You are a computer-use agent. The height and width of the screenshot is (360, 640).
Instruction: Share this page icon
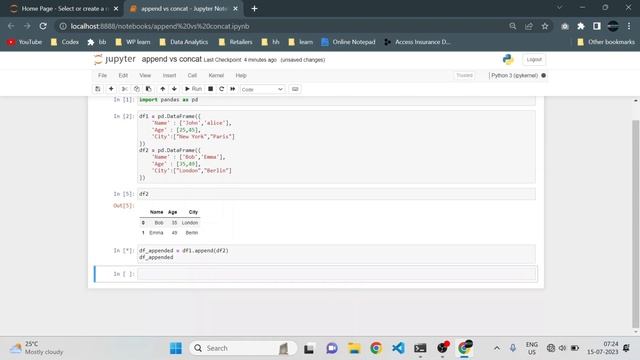(x=529, y=26)
